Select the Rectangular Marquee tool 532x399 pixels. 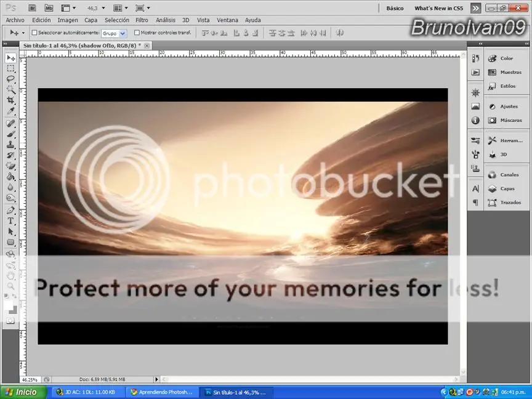click(10, 69)
